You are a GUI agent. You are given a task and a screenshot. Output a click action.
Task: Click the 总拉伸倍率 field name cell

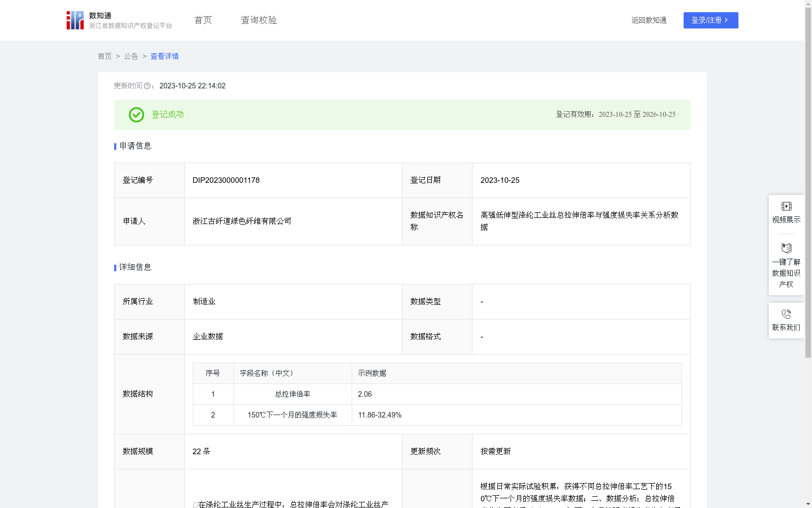(292, 394)
